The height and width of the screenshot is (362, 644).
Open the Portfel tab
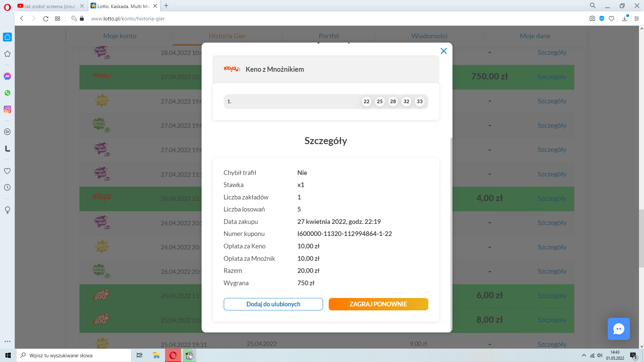pyautogui.click(x=328, y=36)
